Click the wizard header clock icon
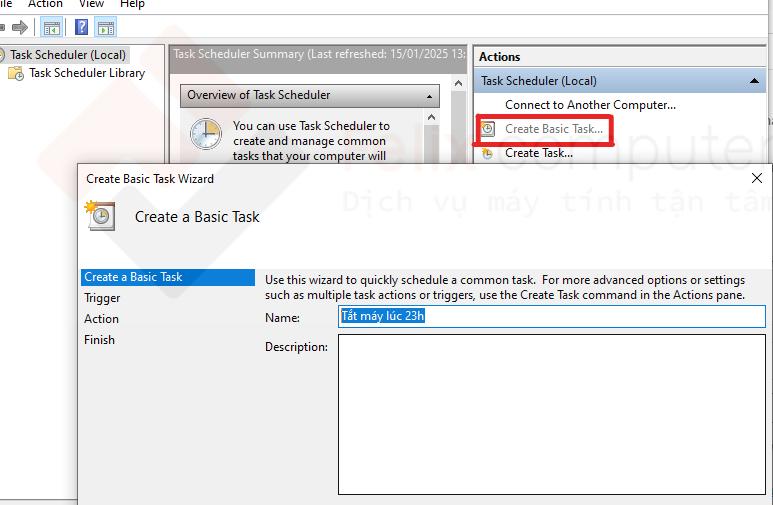Image resolution: width=773 pixels, height=505 pixels. point(101,216)
